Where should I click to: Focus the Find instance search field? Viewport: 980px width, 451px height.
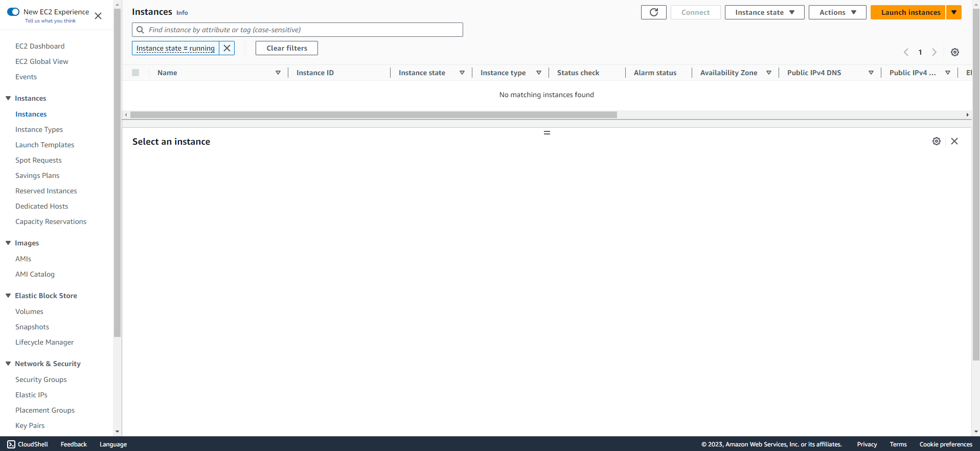tap(298, 30)
